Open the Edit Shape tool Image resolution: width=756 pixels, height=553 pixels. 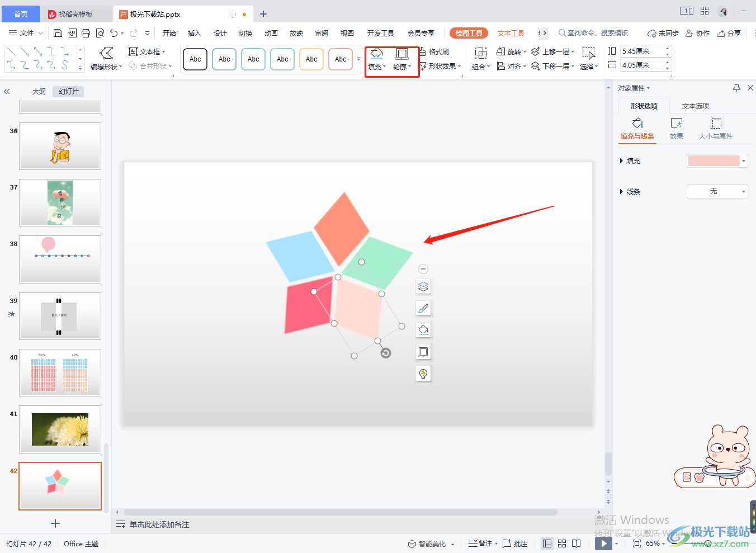[106, 59]
